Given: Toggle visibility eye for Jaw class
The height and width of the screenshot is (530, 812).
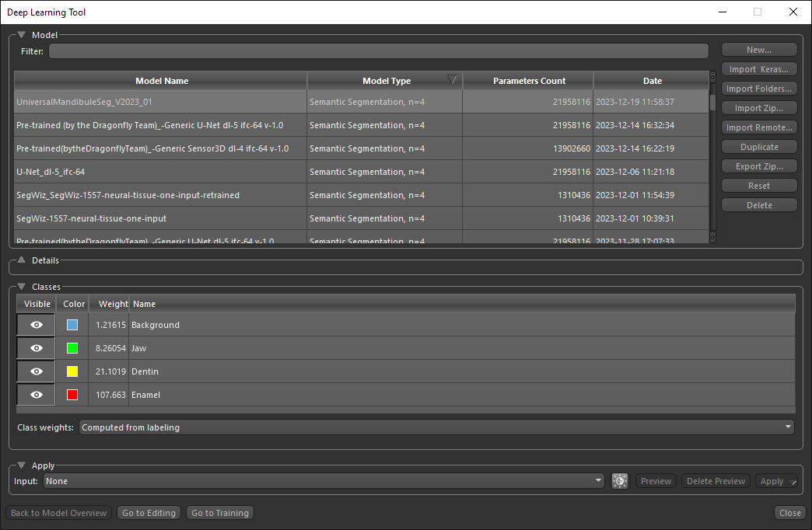Looking at the screenshot, I should (x=36, y=348).
